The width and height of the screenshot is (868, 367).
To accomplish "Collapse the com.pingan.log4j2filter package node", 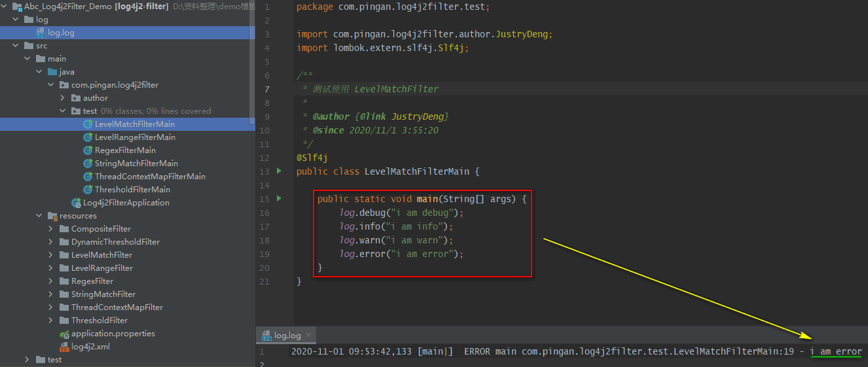I will (51, 85).
